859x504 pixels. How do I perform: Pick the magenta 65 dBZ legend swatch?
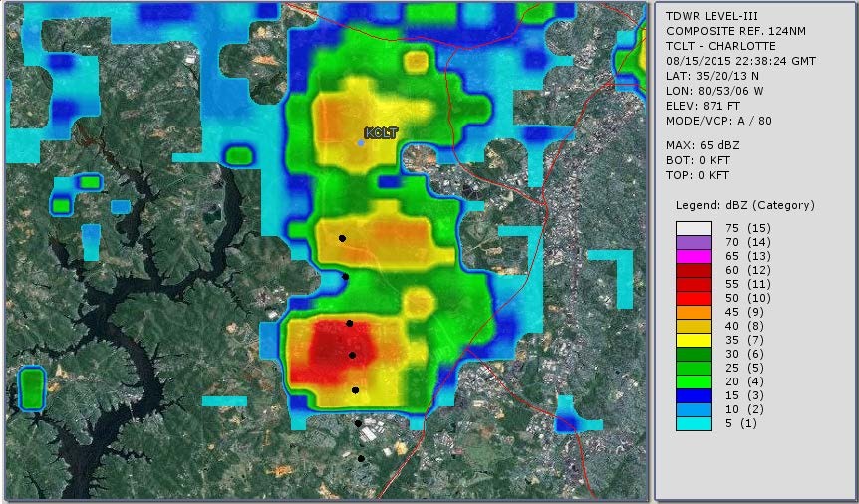[693, 256]
